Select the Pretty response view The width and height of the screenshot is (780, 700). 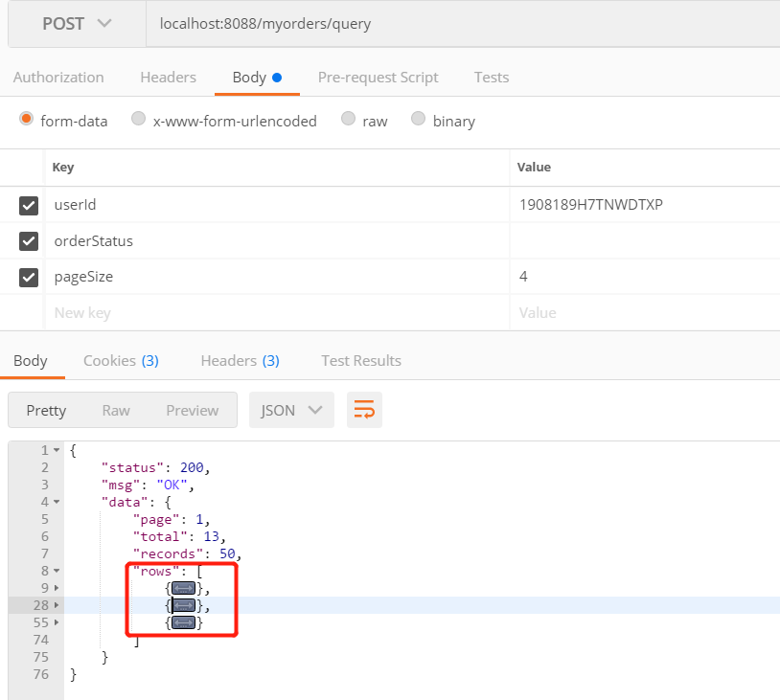click(x=46, y=411)
